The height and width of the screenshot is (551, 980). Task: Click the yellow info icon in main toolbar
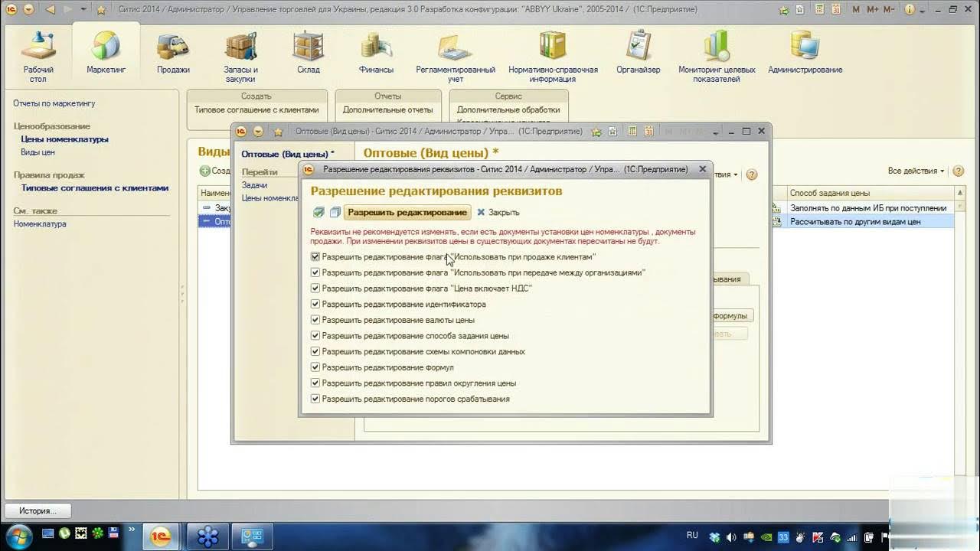[x=910, y=10]
